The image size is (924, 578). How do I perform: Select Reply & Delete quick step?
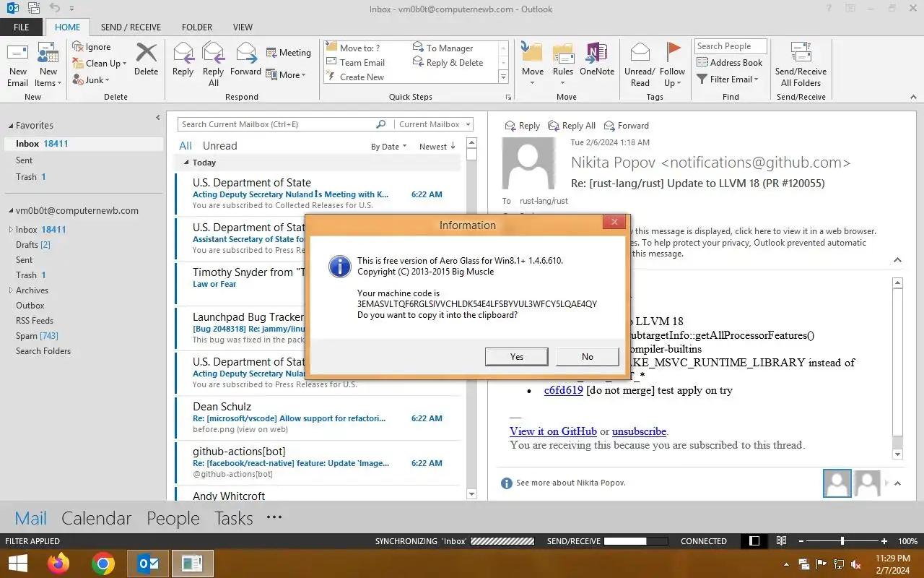click(448, 63)
